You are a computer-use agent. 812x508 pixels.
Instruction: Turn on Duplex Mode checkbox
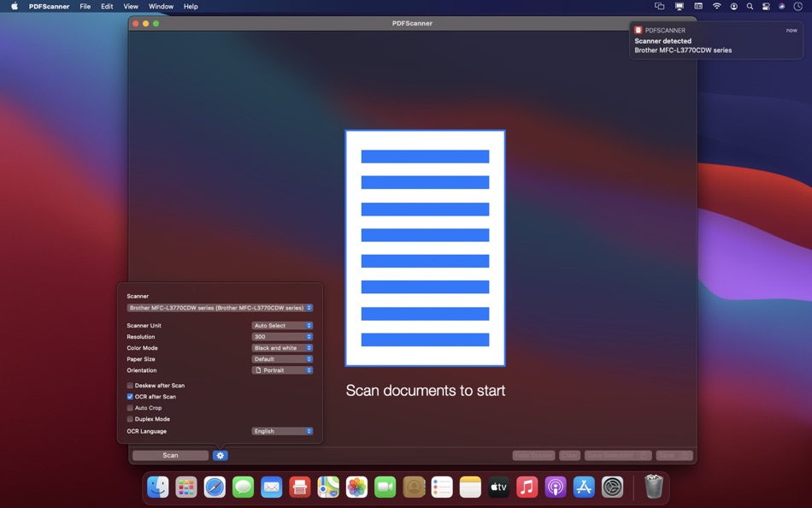click(x=130, y=419)
